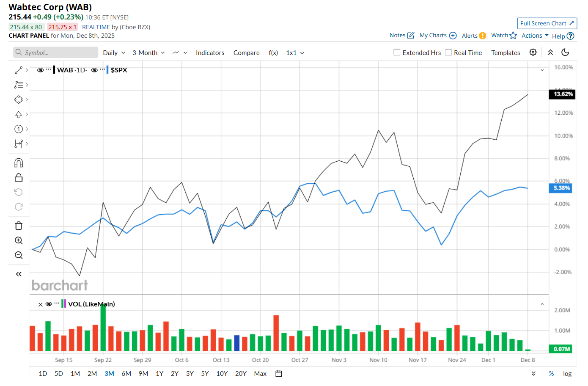Toggle the drawing lock
Image resolution: width=588 pixels, height=386 pixels.
click(x=19, y=177)
